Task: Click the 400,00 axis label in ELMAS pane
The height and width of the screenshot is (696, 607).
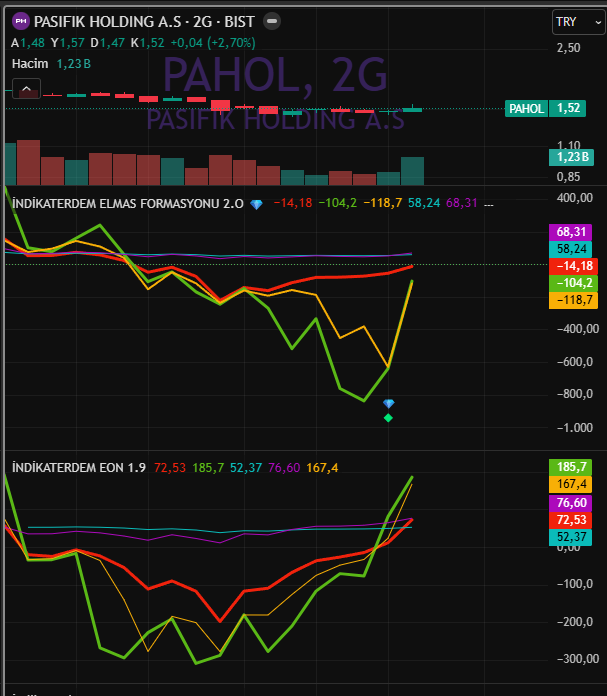Action: pyautogui.click(x=575, y=198)
